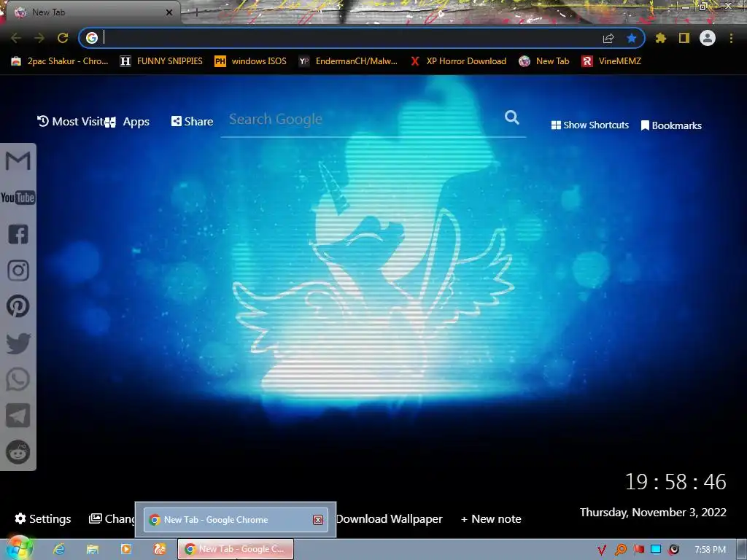Open Windows Media Player taskbar icon

[x=125, y=549]
